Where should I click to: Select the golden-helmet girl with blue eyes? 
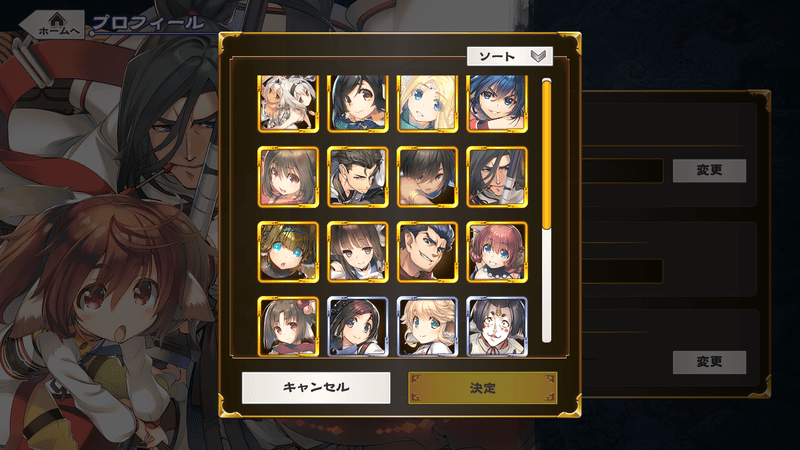click(288, 252)
